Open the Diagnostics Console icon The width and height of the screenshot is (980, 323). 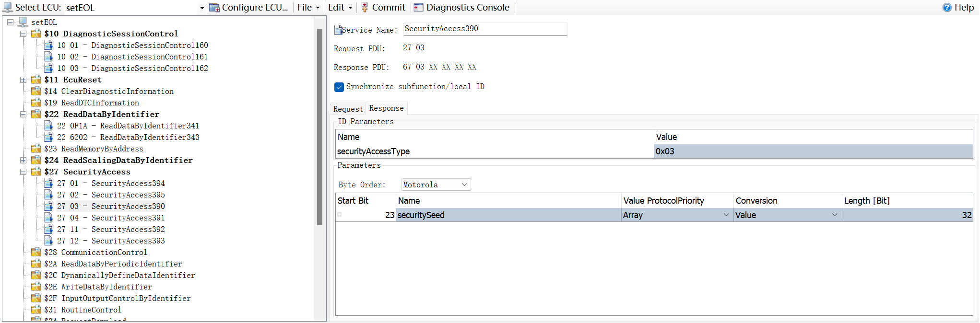[419, 8]
